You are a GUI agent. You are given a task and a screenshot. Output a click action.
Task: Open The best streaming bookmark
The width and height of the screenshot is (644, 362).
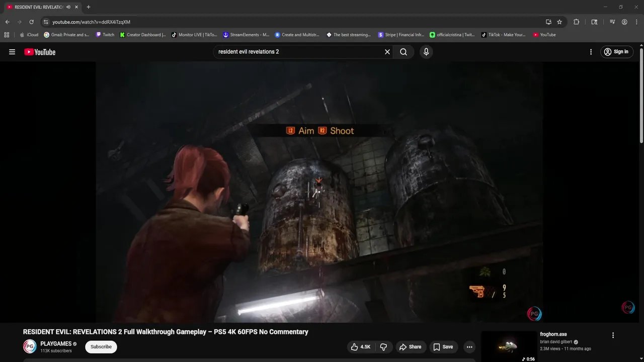coord(349,35)
